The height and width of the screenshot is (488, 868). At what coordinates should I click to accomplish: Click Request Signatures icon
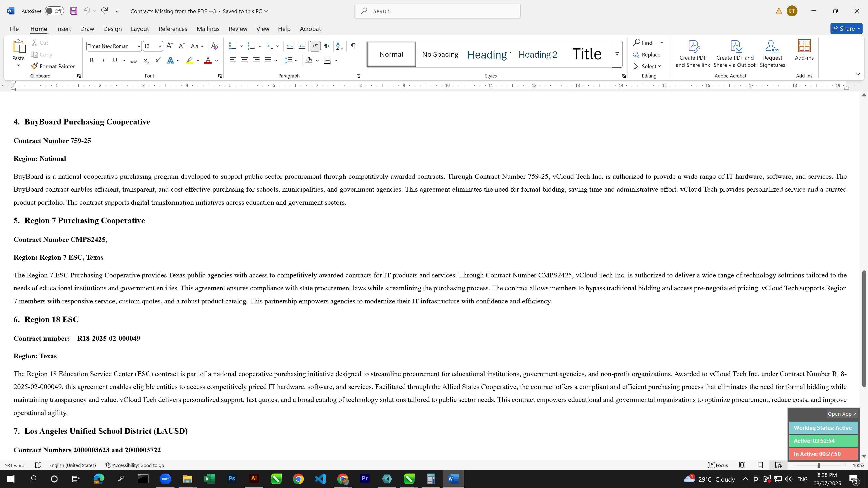(772, 54)
